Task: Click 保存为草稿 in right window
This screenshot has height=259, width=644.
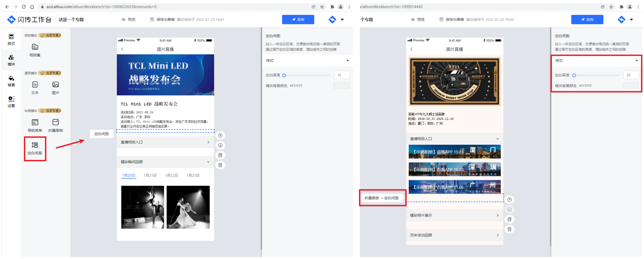Action: (451, 19)
